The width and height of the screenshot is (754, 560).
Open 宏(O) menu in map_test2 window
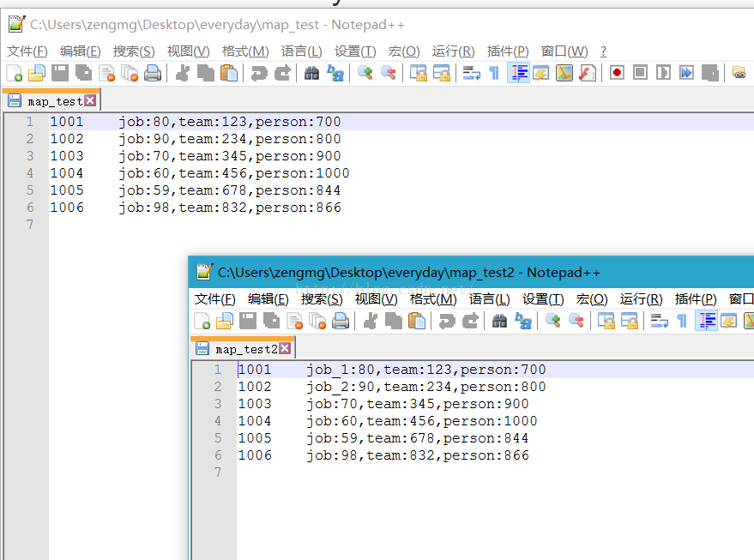point(592,299)
